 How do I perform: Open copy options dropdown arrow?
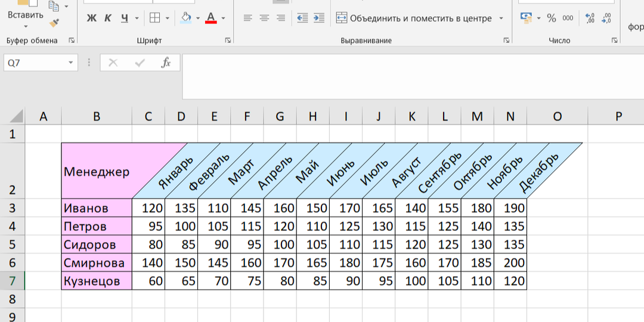(x=66, y=6)
